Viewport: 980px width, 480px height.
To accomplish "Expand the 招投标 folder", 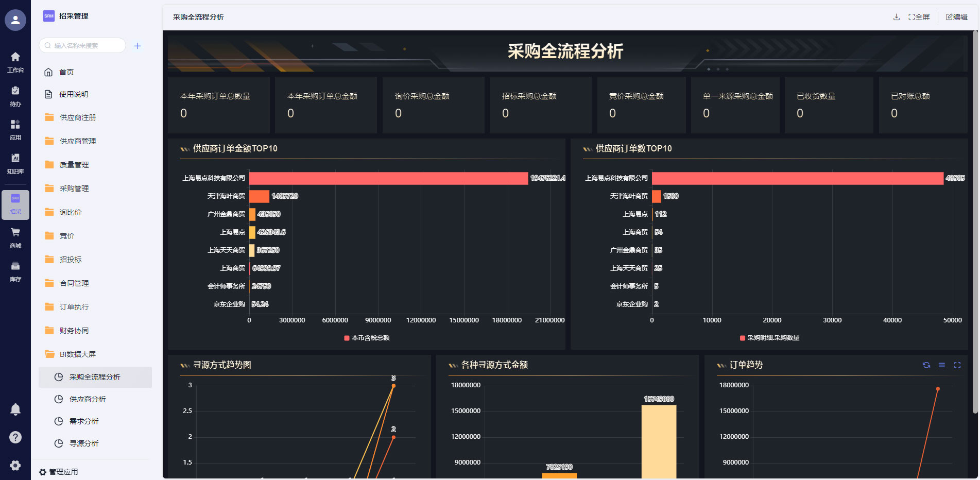I will pos(71,260).
